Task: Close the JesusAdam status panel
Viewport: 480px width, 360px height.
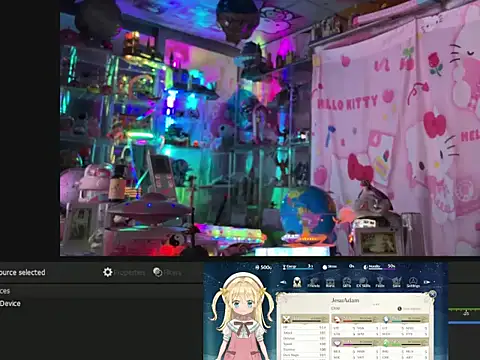Action: 432,294
